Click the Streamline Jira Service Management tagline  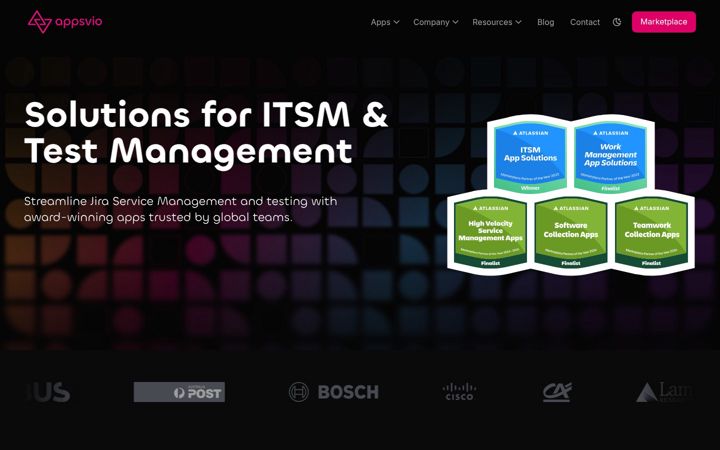(x=180, y=209)
